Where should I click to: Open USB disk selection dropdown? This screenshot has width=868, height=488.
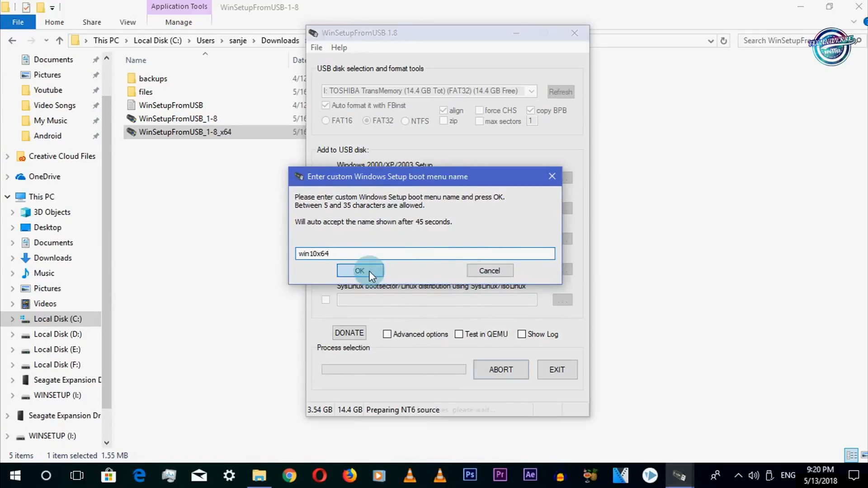[531, 91]
